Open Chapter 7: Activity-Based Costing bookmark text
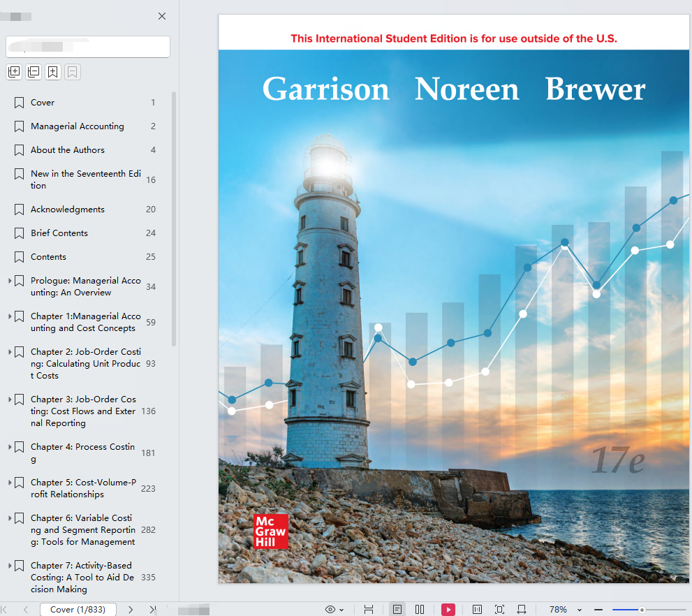Viewport: 692px width, 616px height. [x=82, y=577]
